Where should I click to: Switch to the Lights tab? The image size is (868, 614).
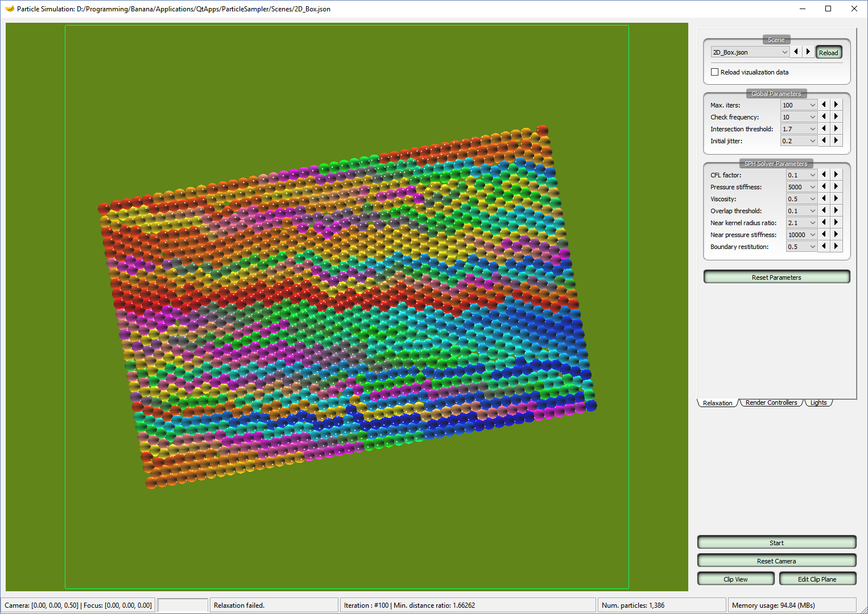coord(819,403)
